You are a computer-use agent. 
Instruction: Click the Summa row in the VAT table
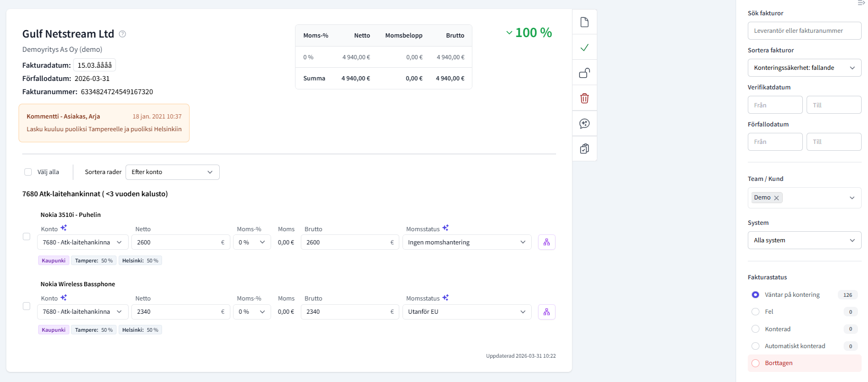pyautogui.click(x=383, y=78)
